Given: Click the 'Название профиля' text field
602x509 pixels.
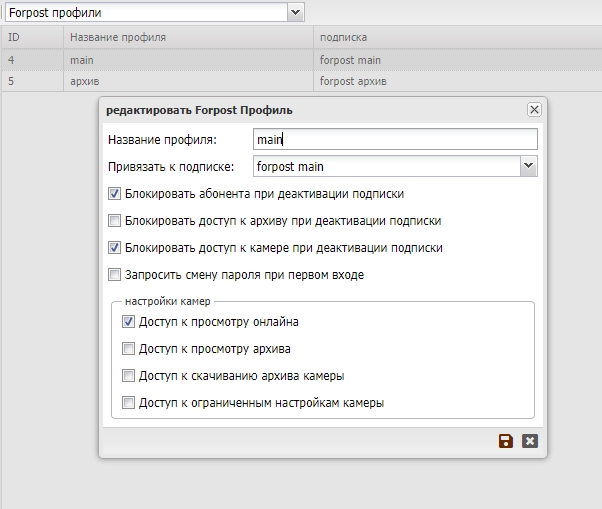Looking at the screenshot, I should (393, 140).
